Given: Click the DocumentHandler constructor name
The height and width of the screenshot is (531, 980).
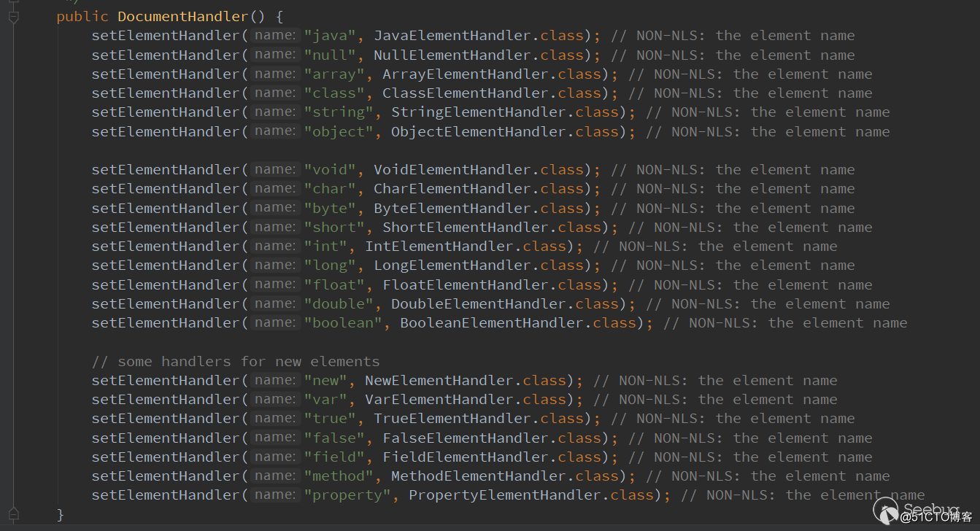Looking at the screenshot, I should pyautogui.click(x=182, y=16).
